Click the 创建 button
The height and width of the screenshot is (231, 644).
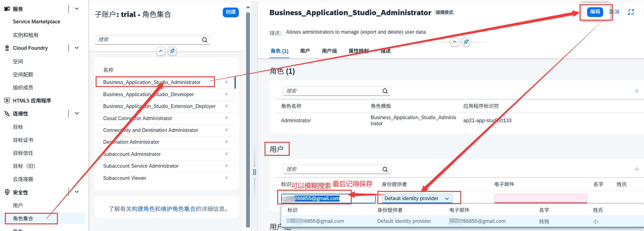231,12
